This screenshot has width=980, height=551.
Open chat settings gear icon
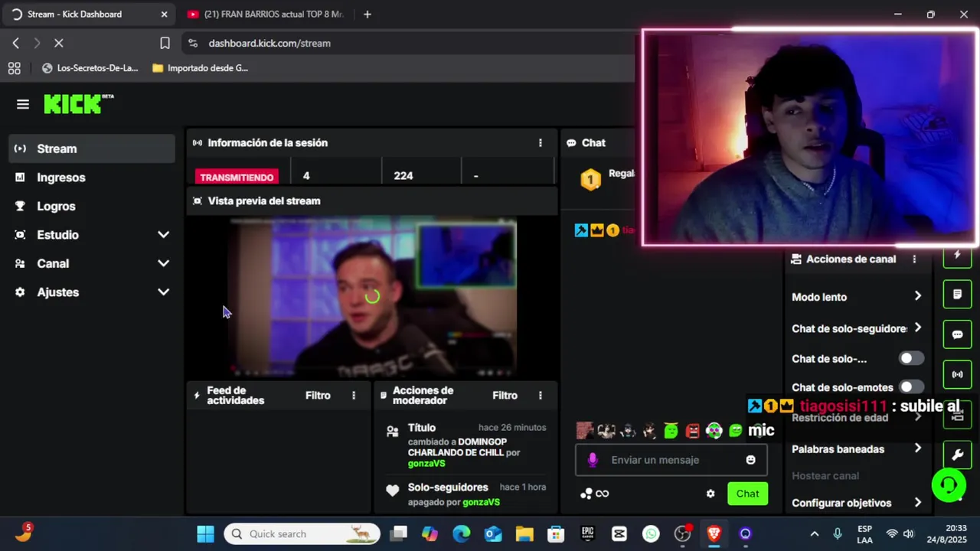pyautogui.click(x=710, y=494)
